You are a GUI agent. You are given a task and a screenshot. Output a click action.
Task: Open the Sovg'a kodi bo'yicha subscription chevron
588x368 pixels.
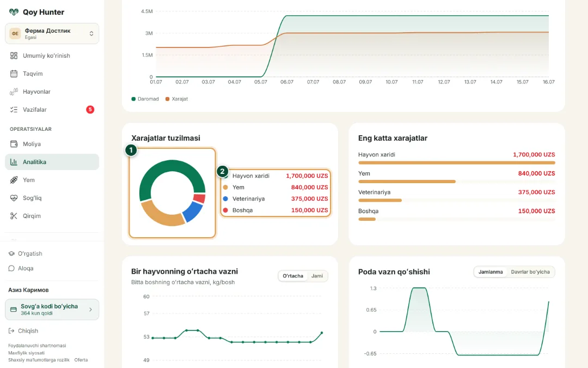pos(90,310)
